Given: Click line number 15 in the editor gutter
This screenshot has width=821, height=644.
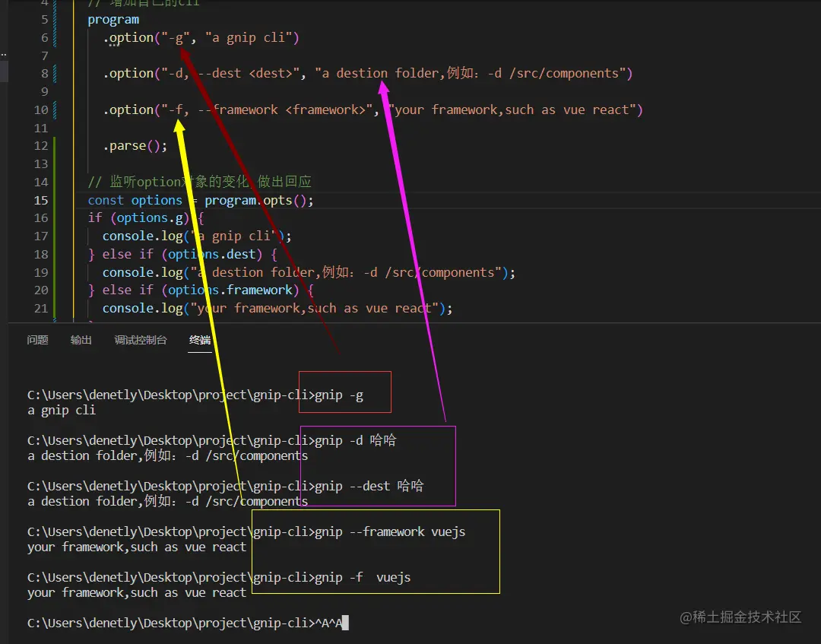Looking at the screenshot, I should [x=41, y=201].
